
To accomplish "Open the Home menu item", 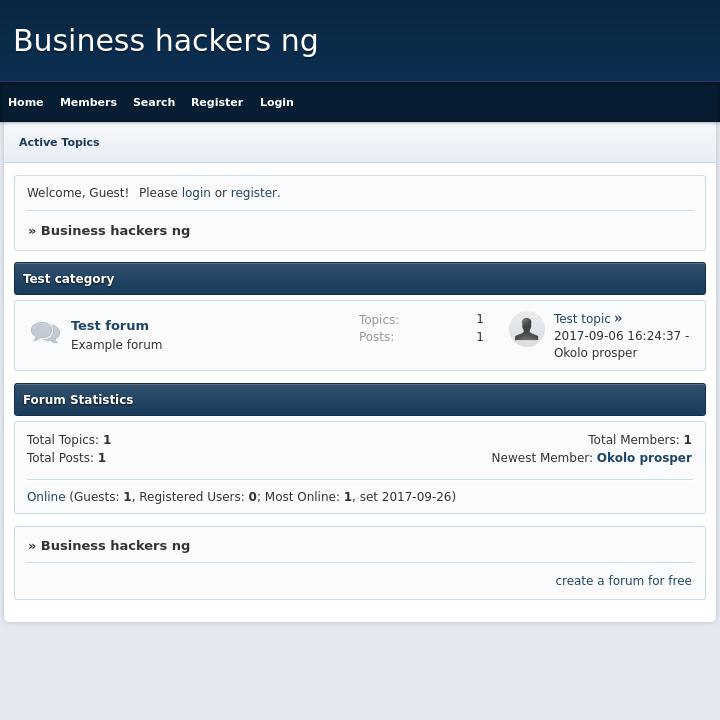I will pyautogui.click(x=26, y=102).
